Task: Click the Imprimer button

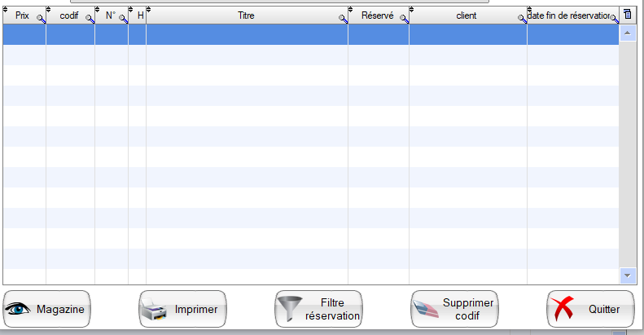Action: point(182,309)
